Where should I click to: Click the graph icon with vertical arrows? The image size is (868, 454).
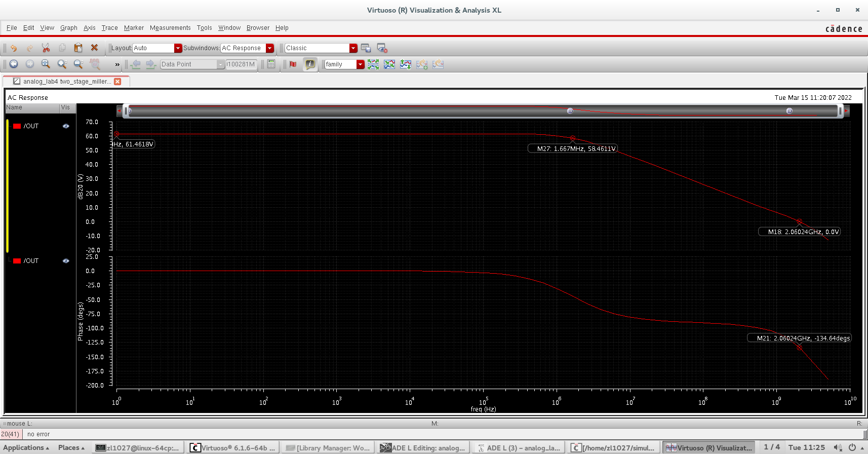[406, 64]
